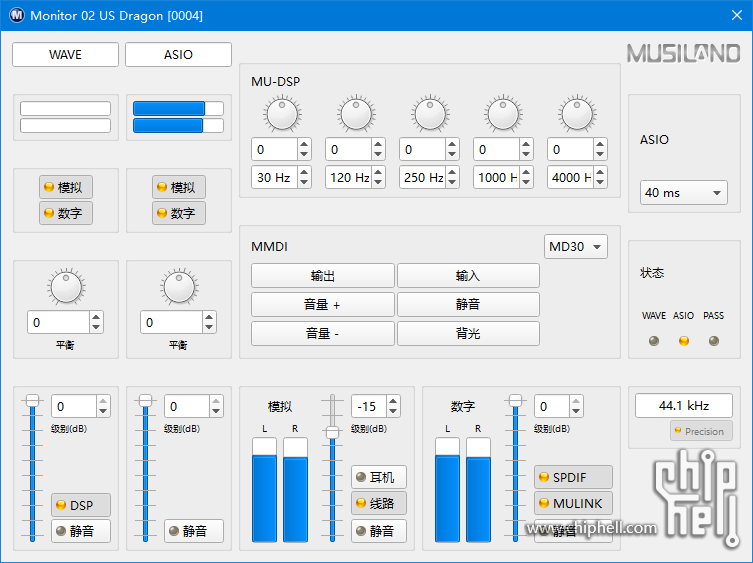The width and height of the screenshot is (753, 563).
Task: Close the Monitor 02 US Dragon window
Action: pyautogui.click(x=737, y=15)
